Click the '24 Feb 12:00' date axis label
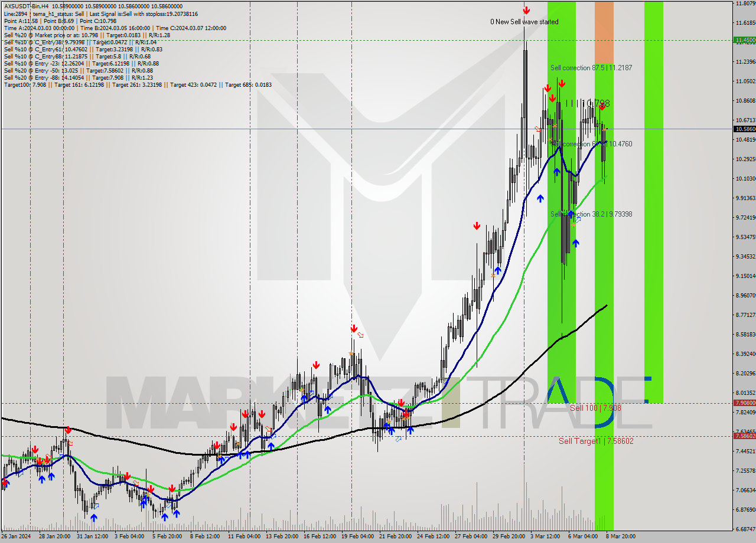Viewport: 756px width, 543px height. pos(433,536)
